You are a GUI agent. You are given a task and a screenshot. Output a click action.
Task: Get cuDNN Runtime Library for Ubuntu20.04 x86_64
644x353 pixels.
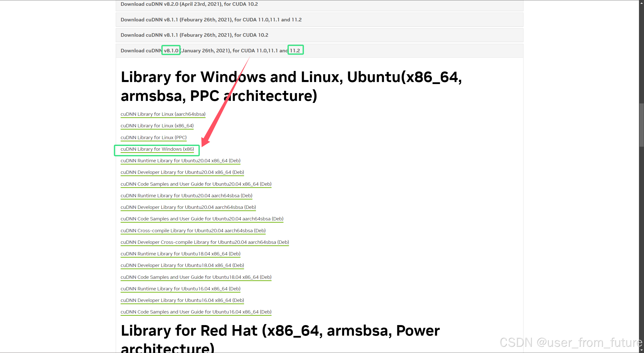[x=180, y=161]
